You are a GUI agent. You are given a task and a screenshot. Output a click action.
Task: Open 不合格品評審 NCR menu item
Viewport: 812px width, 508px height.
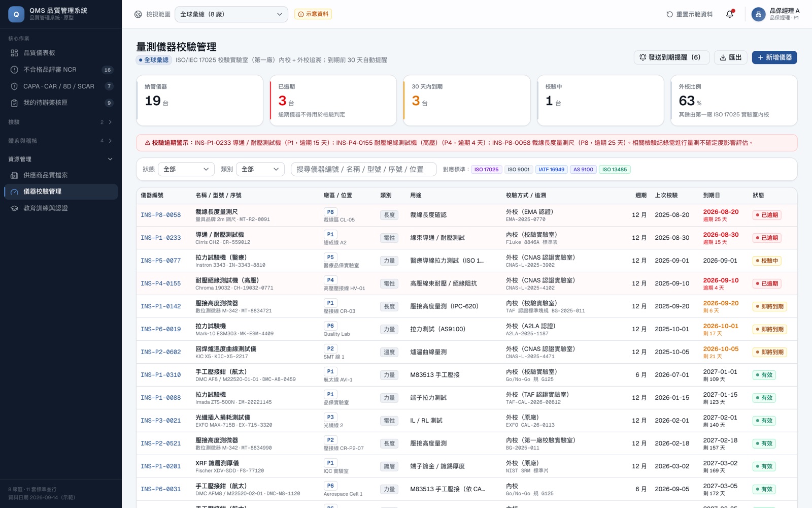[x=61, y=70]
